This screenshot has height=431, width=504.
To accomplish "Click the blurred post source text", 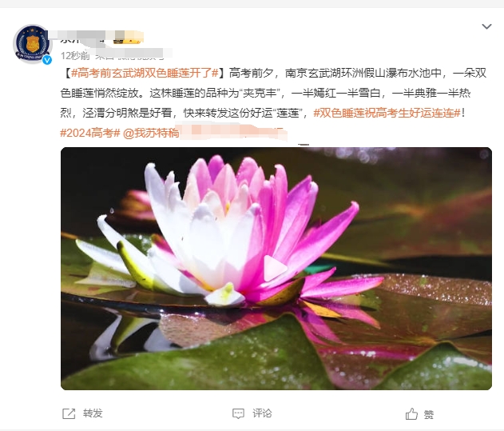I will tap(133, 54).
